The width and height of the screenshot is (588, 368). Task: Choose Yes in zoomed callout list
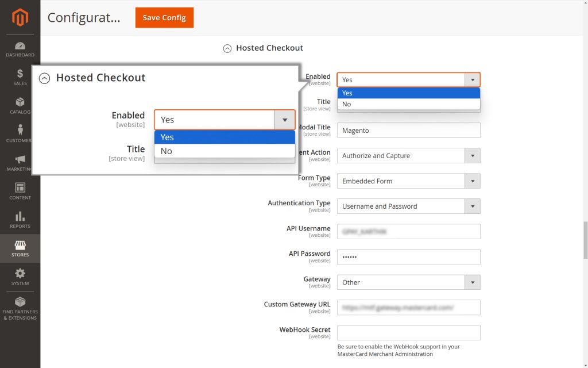coord(225,137)
